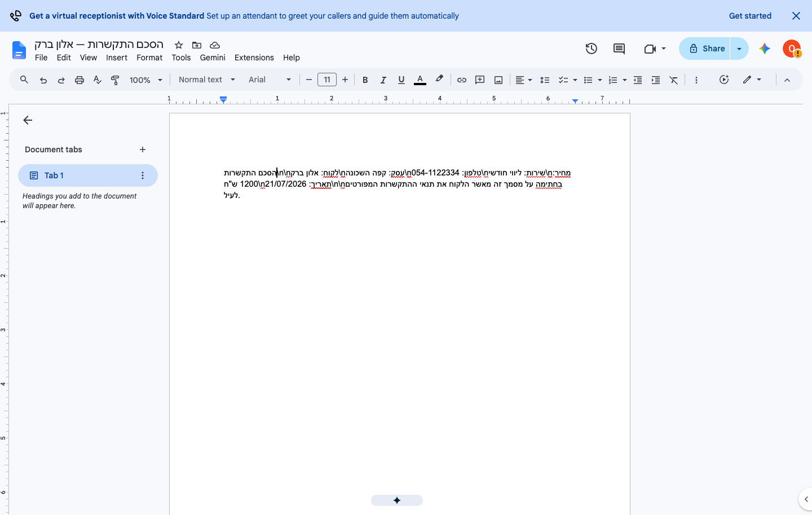
Task: Toggle underline formatting
Action: (x=401, y=80)
